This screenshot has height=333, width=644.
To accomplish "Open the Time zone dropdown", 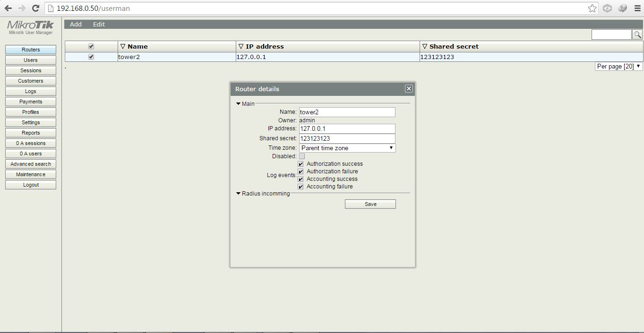I will 347,148.
